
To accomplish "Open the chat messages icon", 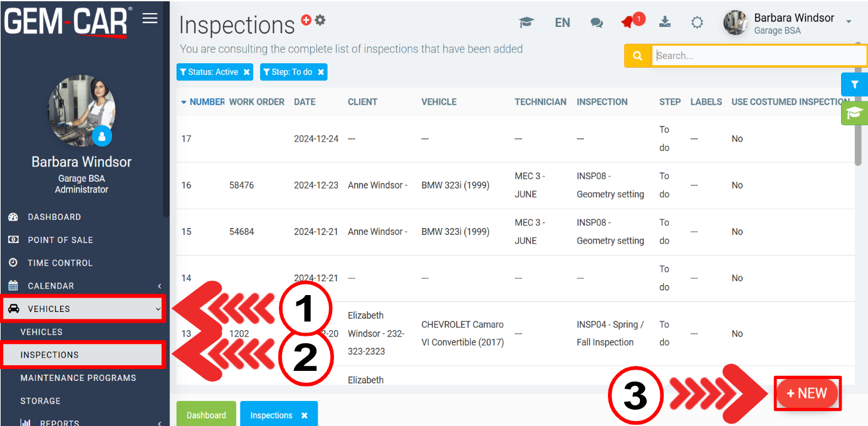I will click(597, 23).
